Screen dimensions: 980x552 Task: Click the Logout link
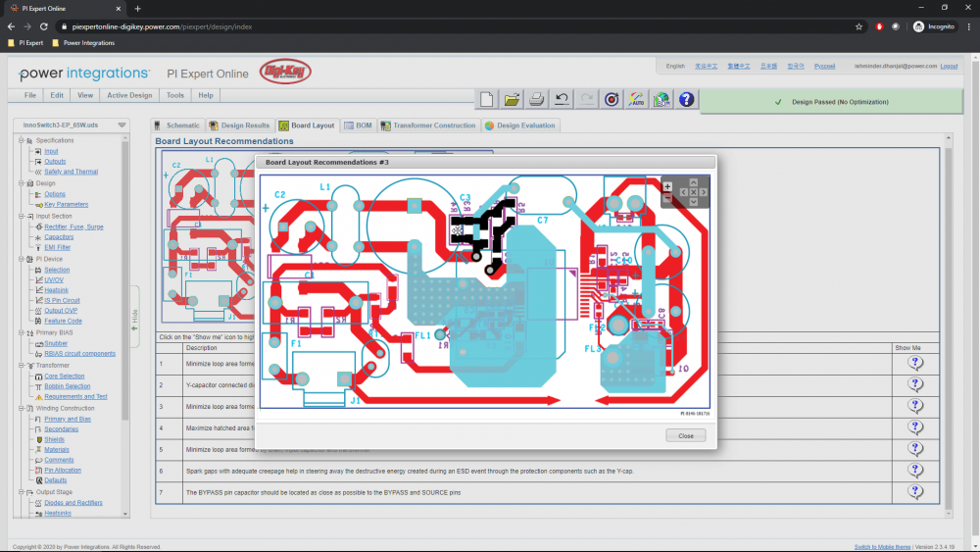coord(949,67)
